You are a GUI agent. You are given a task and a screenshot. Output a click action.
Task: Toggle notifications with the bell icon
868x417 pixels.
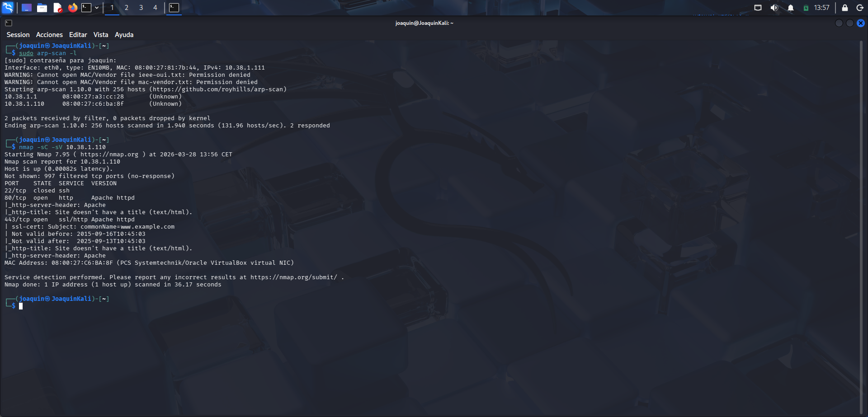pyautogui.click(x=791, y=8)
